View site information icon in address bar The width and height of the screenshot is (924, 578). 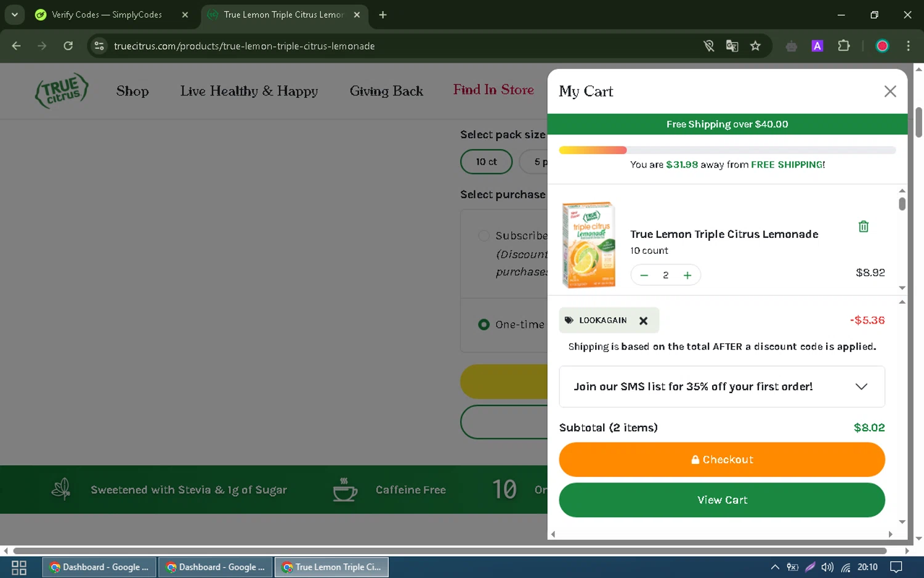(99, 46)
